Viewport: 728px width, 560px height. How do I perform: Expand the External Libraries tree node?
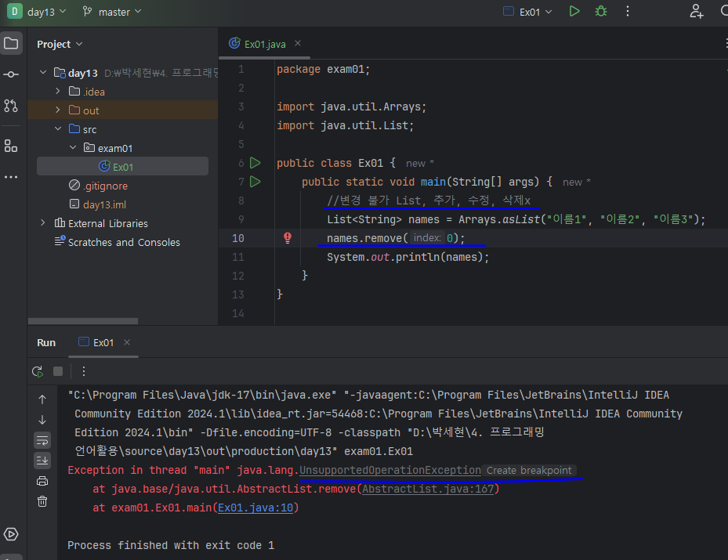point(43,223)
